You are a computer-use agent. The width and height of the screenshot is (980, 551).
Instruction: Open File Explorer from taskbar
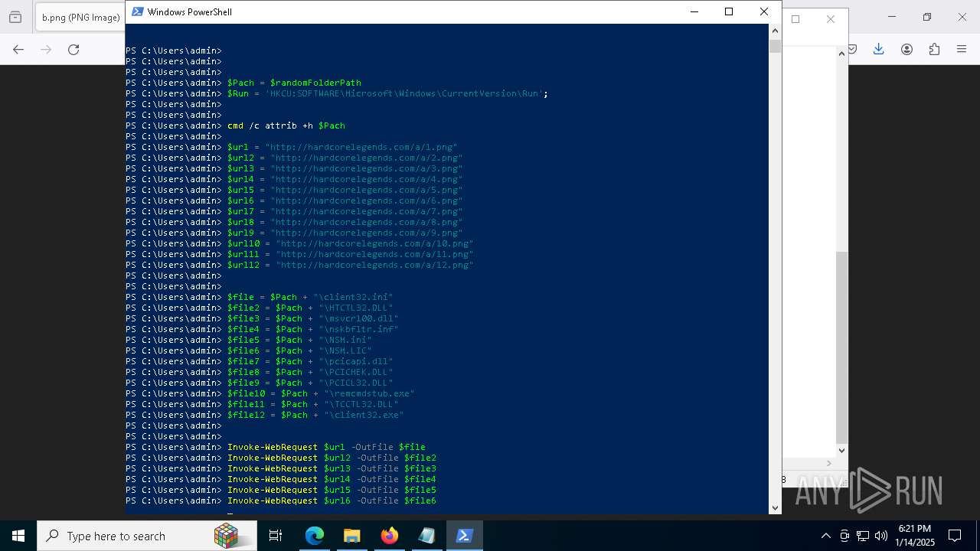351,536
